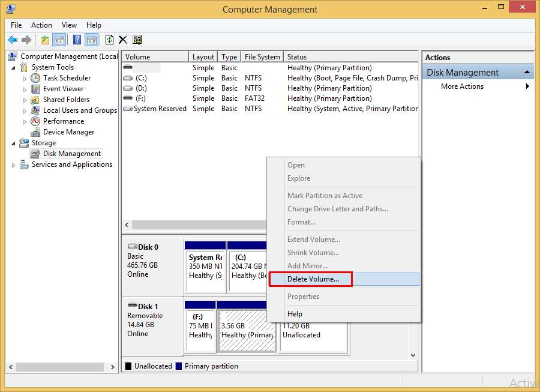Choose Help in the context menu
This screenshot has width=540, height=392.
pos(344,314)
